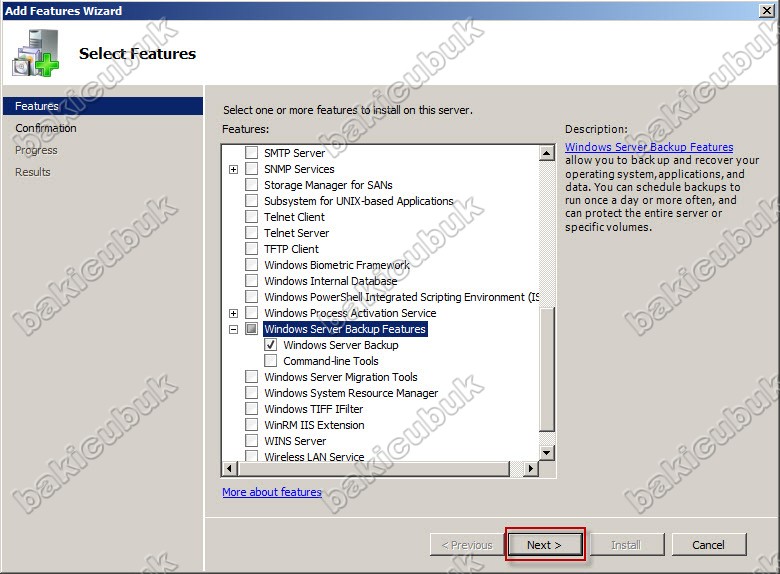Click the horizontal scroll right arrow
780x574 pixels.
coord(531,468)
